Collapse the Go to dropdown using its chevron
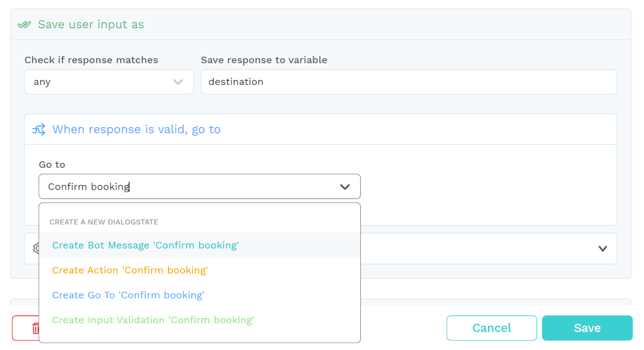Image resolution: width=644 pixels, height=350 pixels. (345, 187)
